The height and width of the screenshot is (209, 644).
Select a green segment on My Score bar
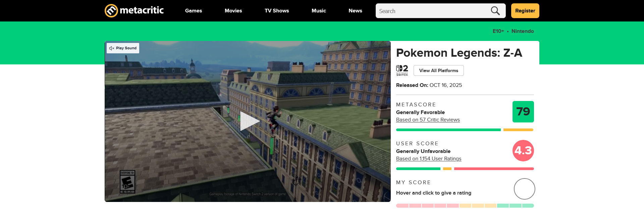(516, 206)
